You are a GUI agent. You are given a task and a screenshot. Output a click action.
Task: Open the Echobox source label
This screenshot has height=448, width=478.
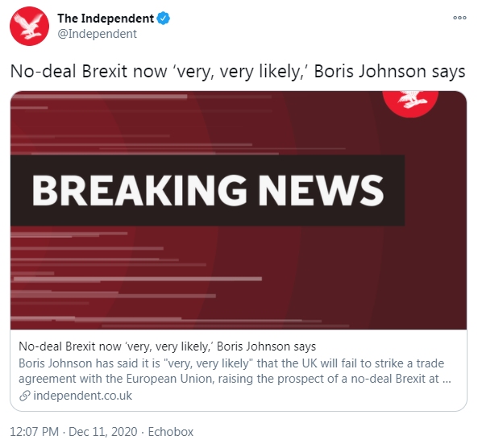click(x=171, y=432)
